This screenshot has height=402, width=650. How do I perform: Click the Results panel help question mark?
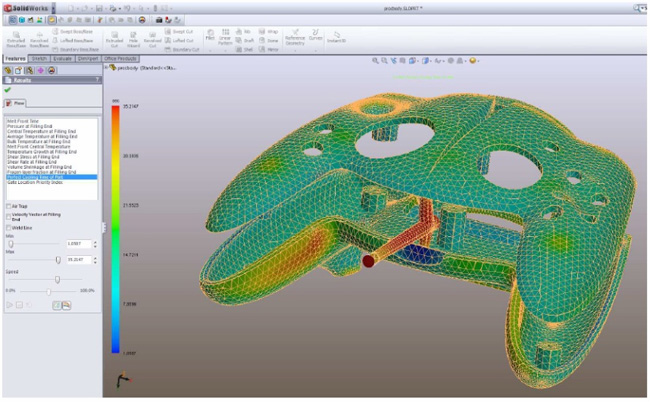point(97,80)
